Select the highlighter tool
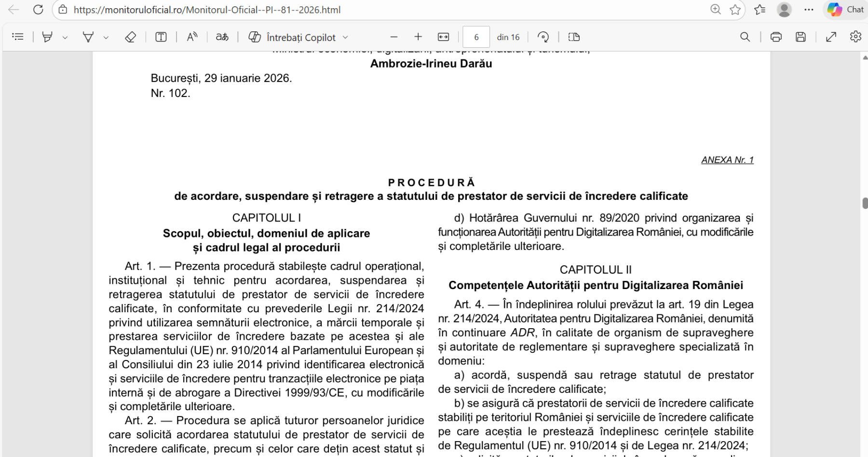The width and height of the screenshot is (868, 457). (46, 36)
